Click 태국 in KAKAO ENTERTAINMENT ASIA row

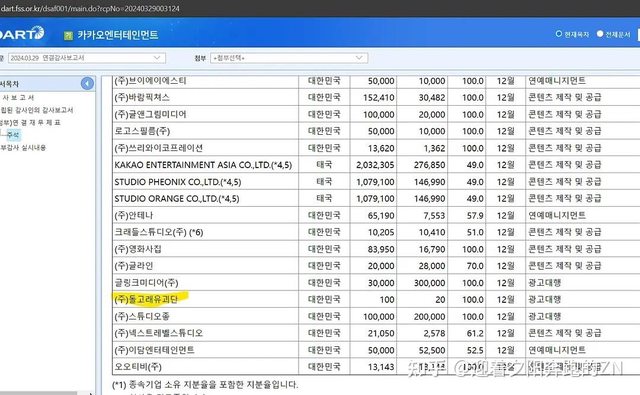(324, 165)
